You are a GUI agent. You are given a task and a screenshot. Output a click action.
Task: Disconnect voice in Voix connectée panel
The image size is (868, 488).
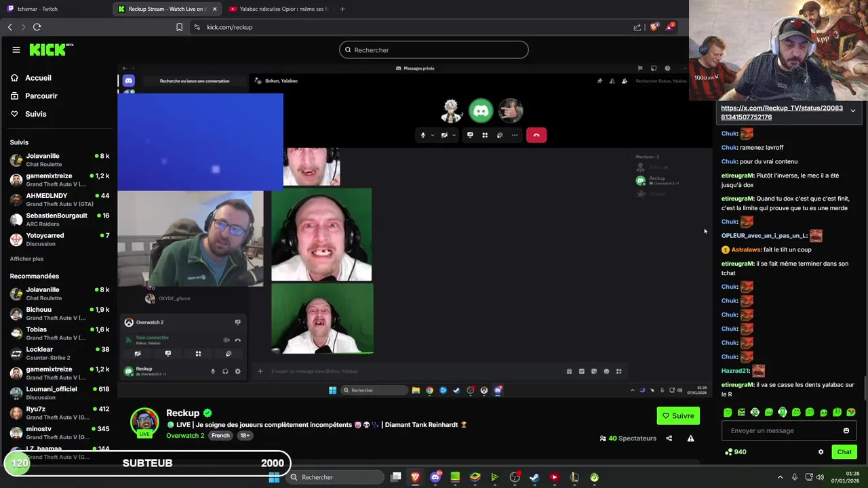point(237,340)
